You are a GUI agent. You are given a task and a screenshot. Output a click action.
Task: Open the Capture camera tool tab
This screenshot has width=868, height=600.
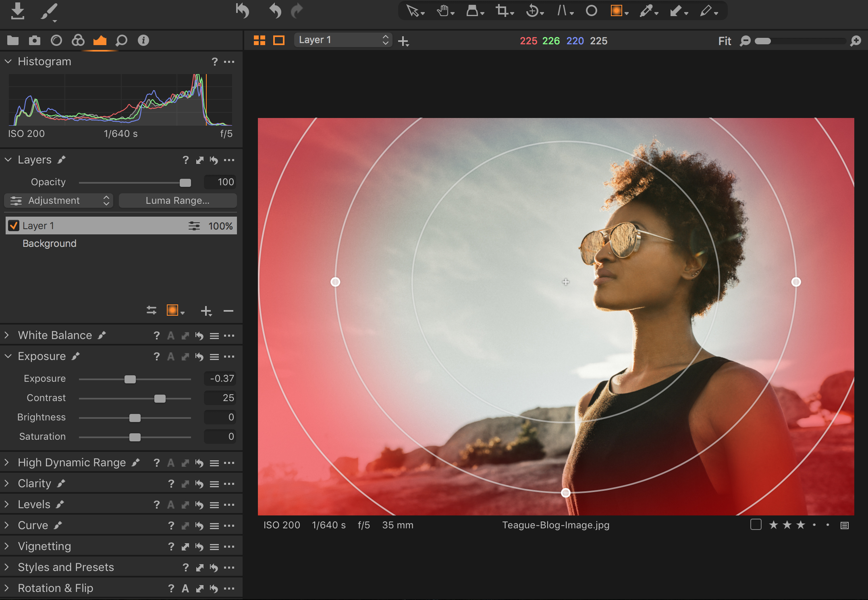(x=35, y=40)
